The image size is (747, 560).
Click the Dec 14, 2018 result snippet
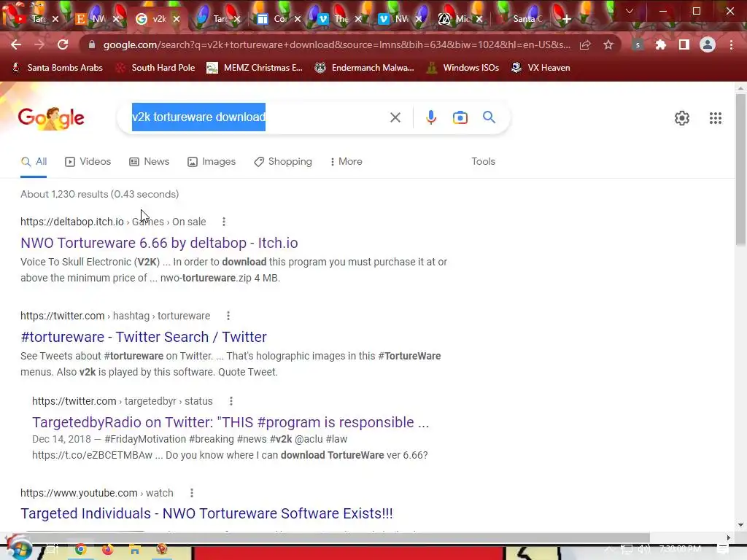pos(230,447)
